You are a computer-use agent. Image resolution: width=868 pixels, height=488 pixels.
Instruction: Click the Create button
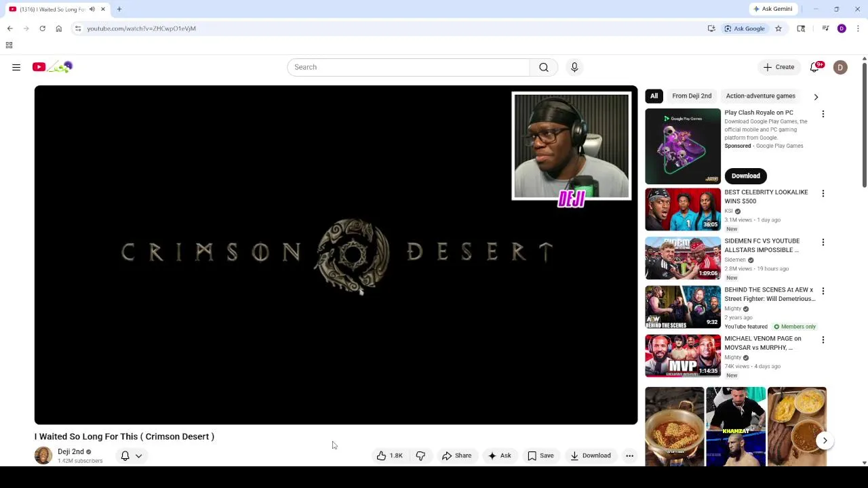(778, 67)
